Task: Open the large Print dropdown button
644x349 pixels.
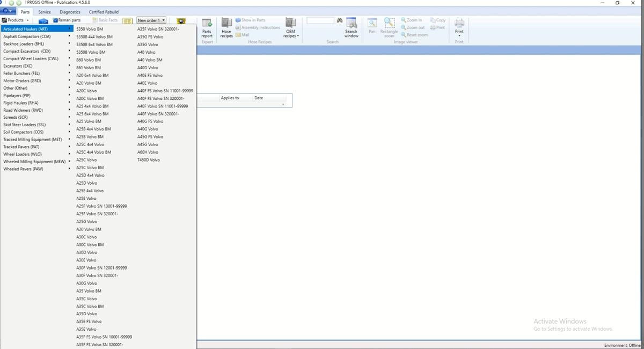Action: point(459,28)
